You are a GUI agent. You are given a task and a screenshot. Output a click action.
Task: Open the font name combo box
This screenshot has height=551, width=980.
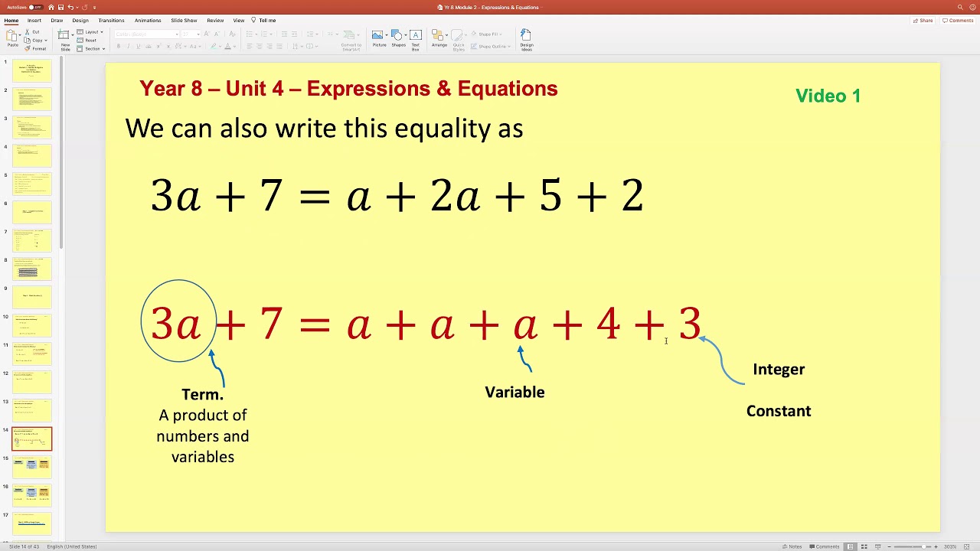click(147, 34)
